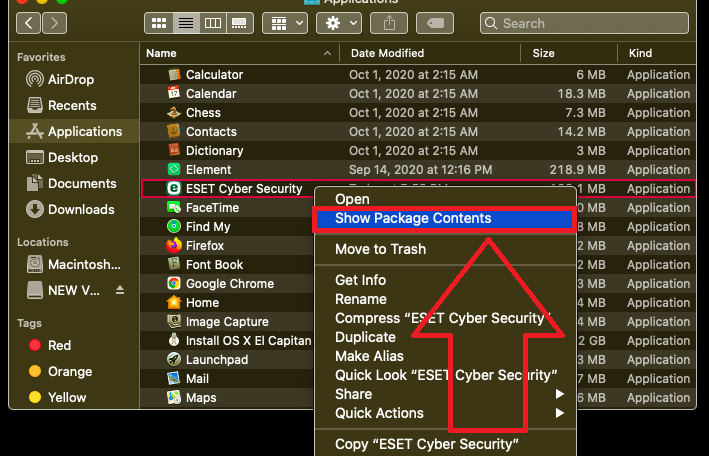Select the Launchpad app icon

174,360
